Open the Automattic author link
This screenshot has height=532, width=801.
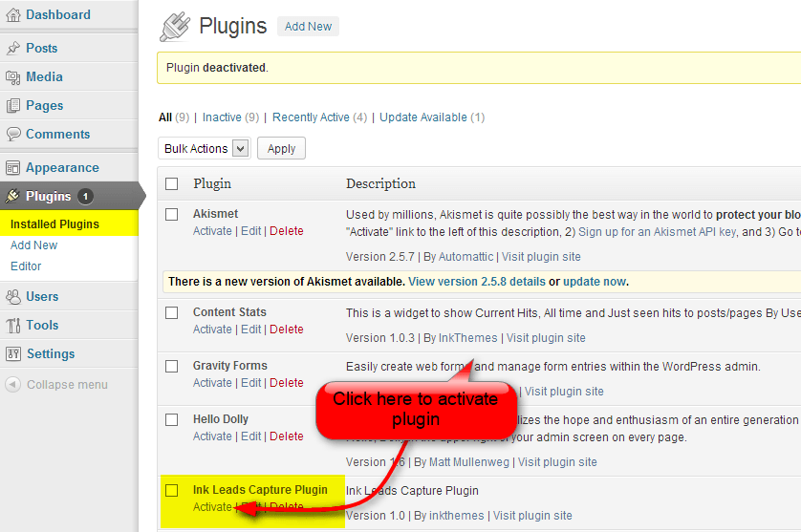point(465,257)
